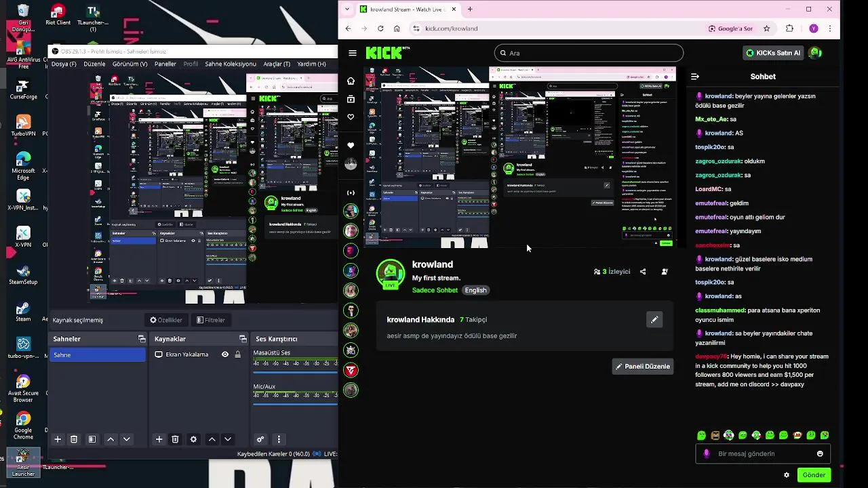Click the Özellikler button in OBS
Screen dimensions: 868x488
coord(166,320)
